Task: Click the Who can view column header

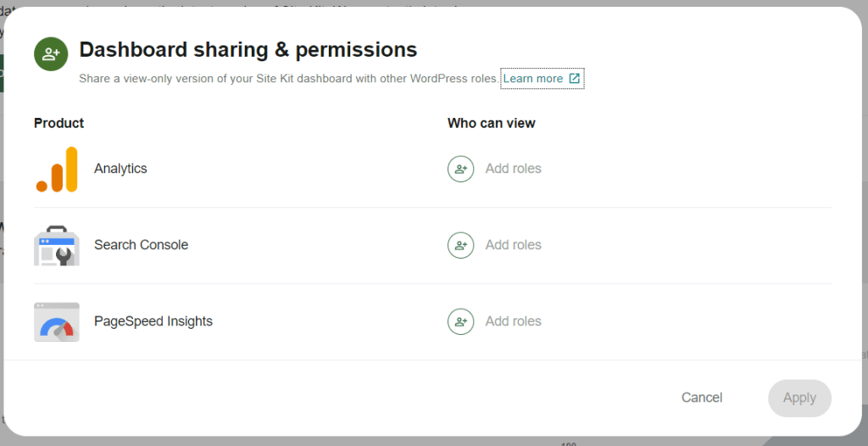Action: coord(491,123)
